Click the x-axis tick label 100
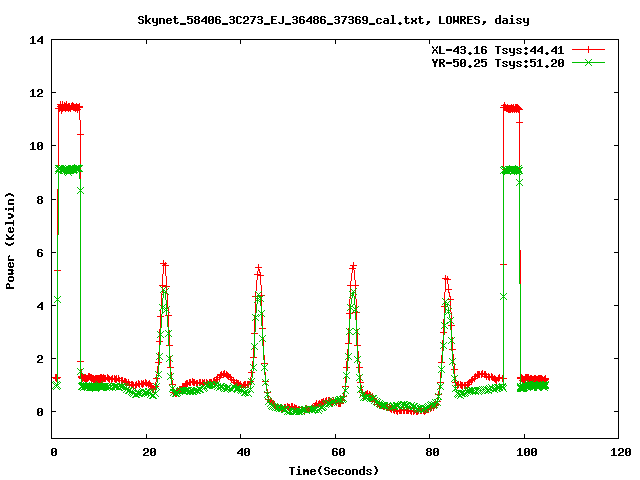This screenshot has height=480, width=640. point(527,452)
